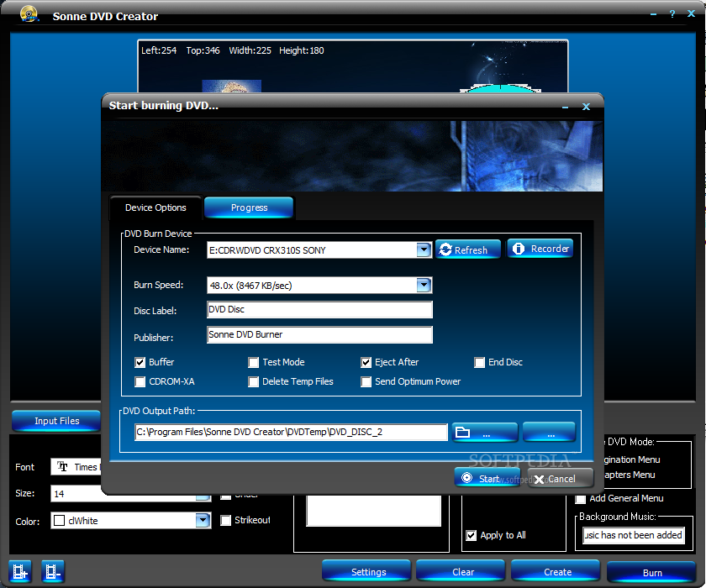
Task: Open the Input Files tab in main window
Action: coord(57,421)
